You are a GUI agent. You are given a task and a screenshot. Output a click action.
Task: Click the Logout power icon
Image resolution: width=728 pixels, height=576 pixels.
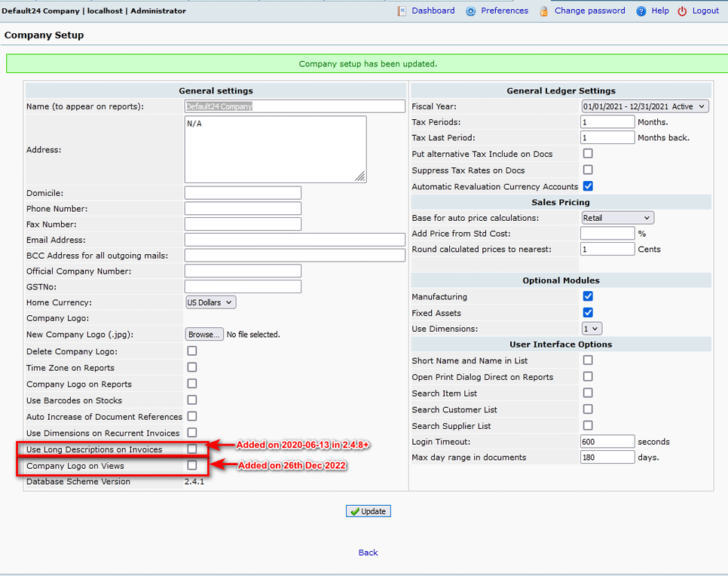[x=682, y=11]
